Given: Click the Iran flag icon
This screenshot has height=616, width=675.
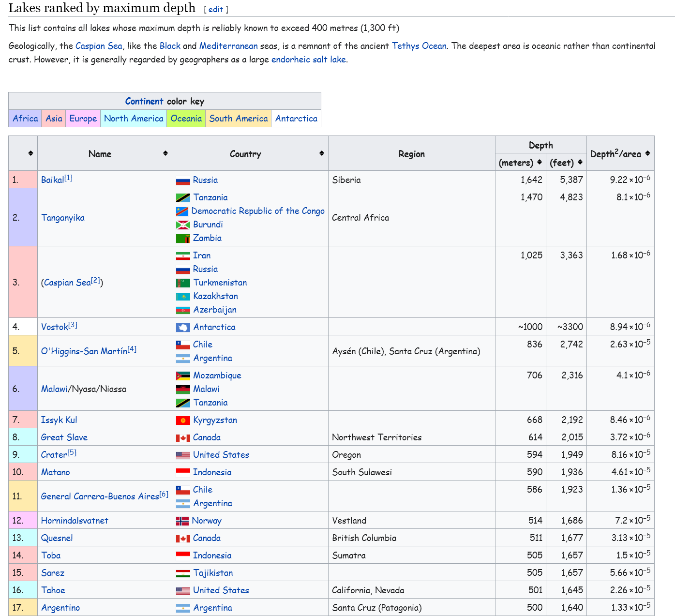Looking at the screenshot, I should tap(183, 256).
